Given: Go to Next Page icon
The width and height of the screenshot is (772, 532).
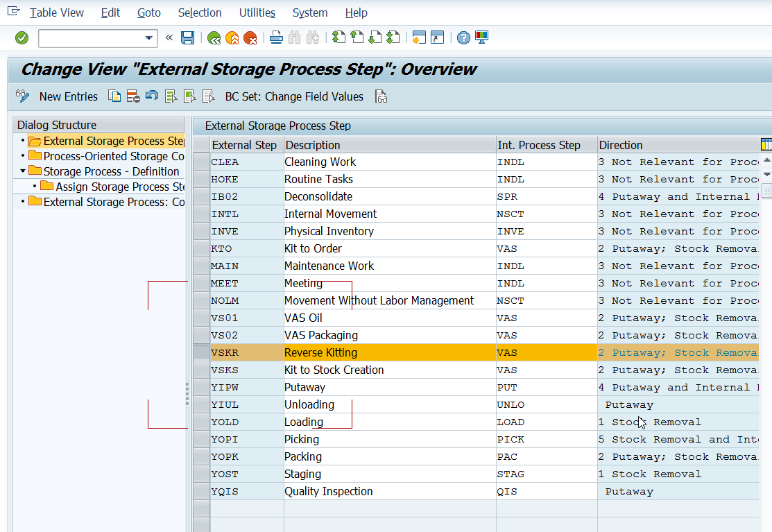Looking at the screenshot, I should click(375, 37).
